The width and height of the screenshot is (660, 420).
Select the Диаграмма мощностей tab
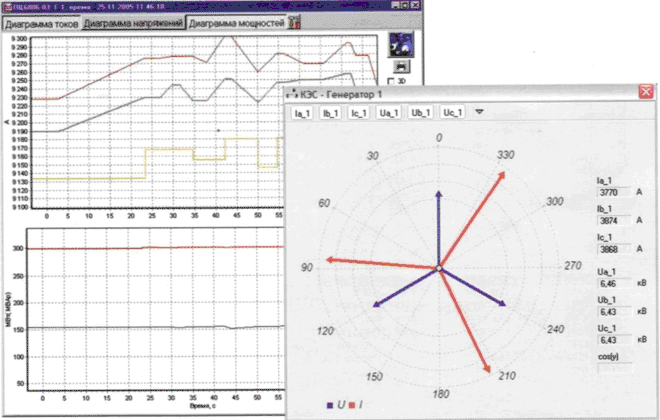(236, 22)
